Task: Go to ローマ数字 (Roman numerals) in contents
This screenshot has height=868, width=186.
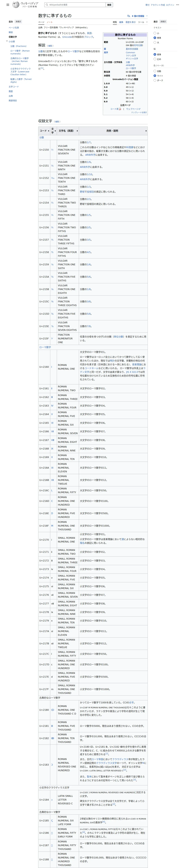Action: [20, 52]
